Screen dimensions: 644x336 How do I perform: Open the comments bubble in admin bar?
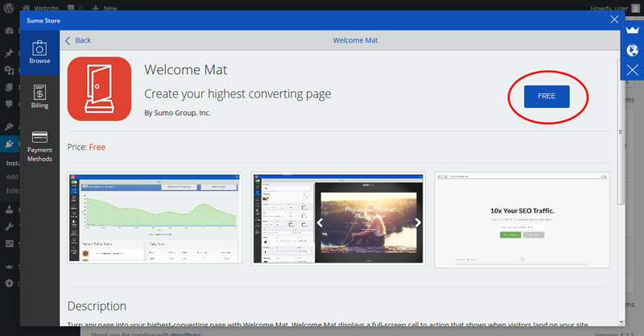(75, 8)
